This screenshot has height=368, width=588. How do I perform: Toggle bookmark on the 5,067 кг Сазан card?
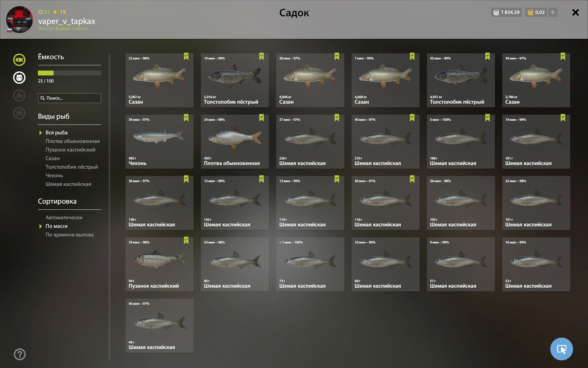pos(186,56)
